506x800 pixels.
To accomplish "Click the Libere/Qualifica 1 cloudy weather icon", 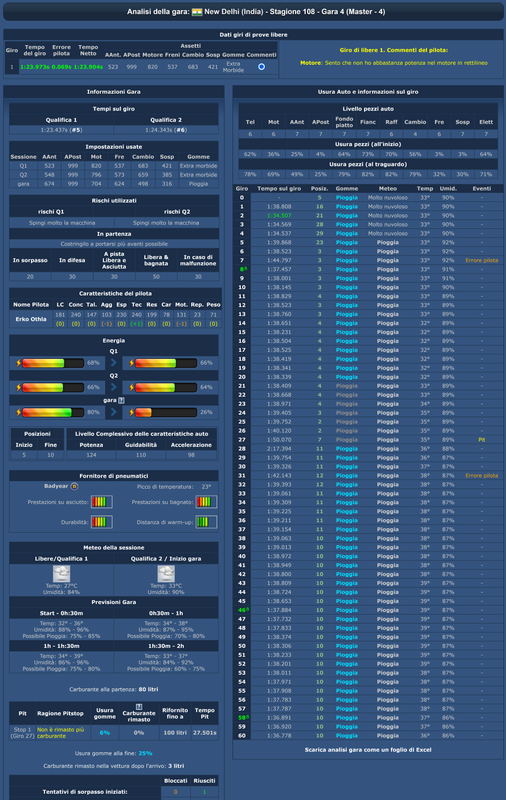I will pyautogui.click(x=62, y=573).
